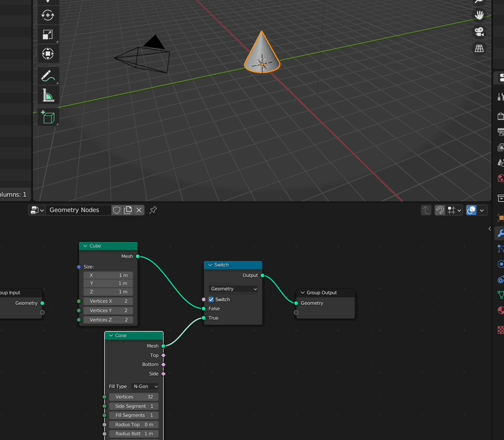This screenshot has height=440, width=504.
Task: Toggle node editor overlays button
Action: [471, 210]
